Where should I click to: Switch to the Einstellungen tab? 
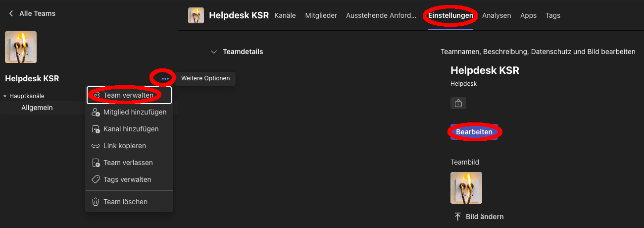tap(450, 15)
